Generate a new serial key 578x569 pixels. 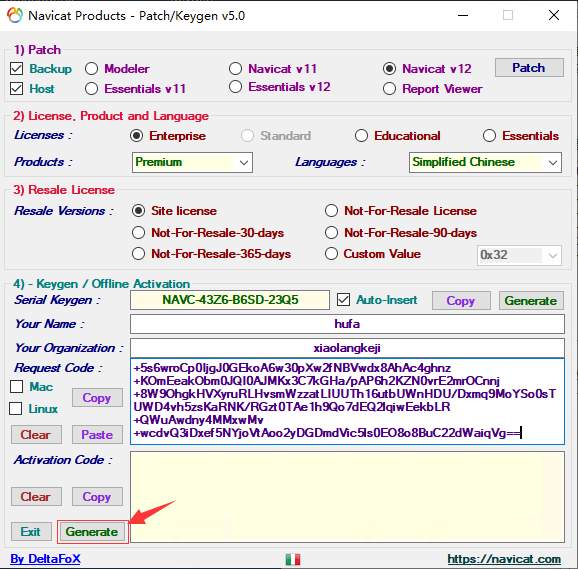531,301
